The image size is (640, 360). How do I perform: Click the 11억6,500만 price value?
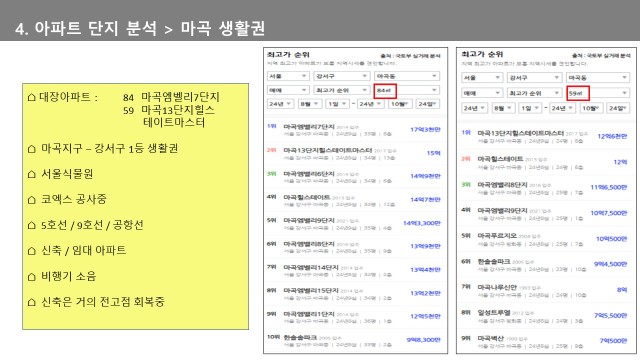click(609, 187)
